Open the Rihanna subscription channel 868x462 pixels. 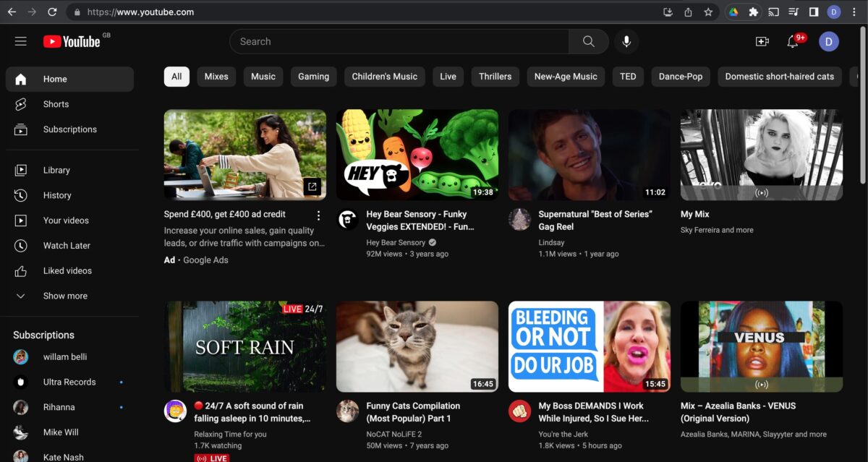[x=69, y=407]
